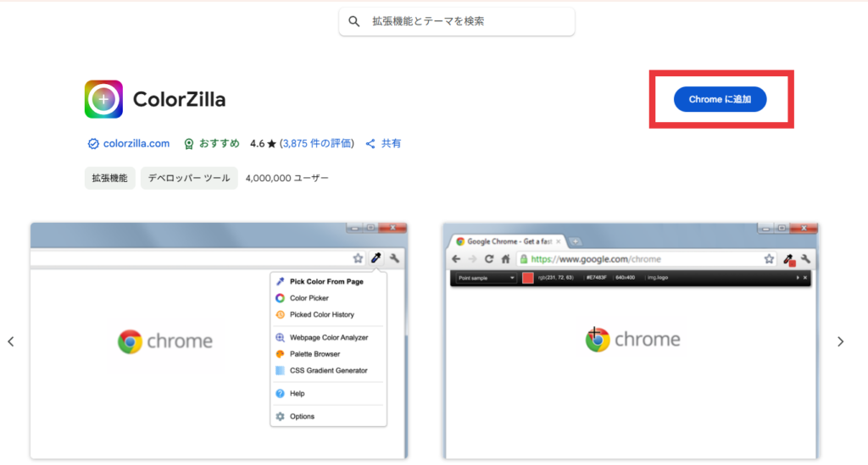This screenshot has width=868, height=465.
Task: Click the back arrow in second screenshot
Action: click(456, 259)
